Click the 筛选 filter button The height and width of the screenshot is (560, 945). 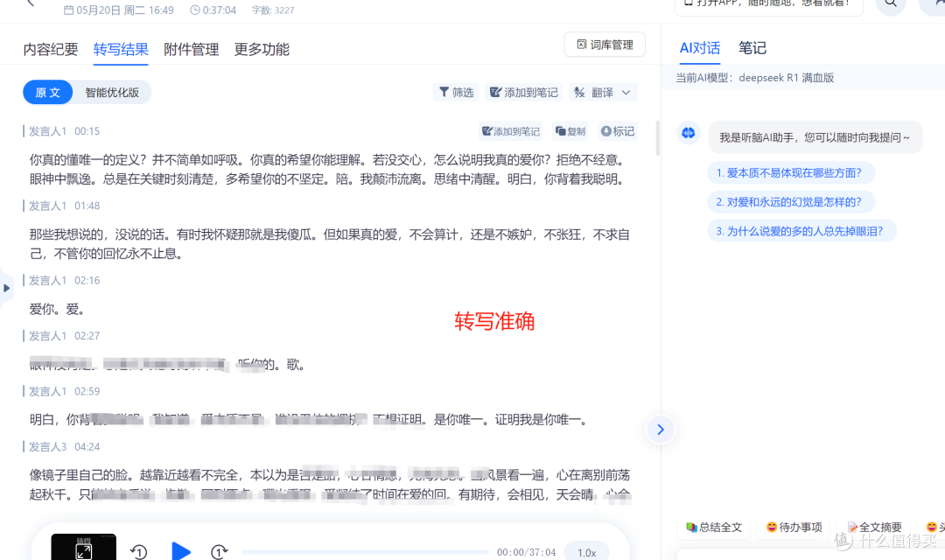coord(456,92)
